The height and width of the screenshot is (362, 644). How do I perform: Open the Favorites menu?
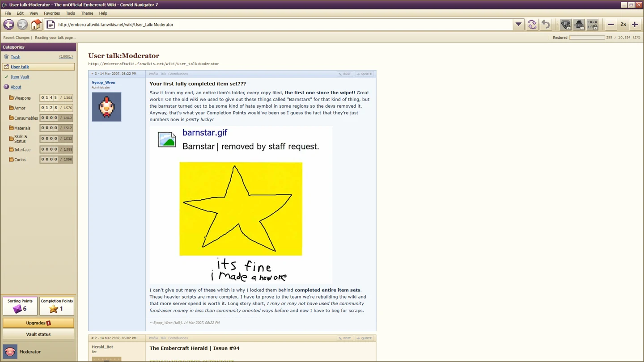click(52, 13)
